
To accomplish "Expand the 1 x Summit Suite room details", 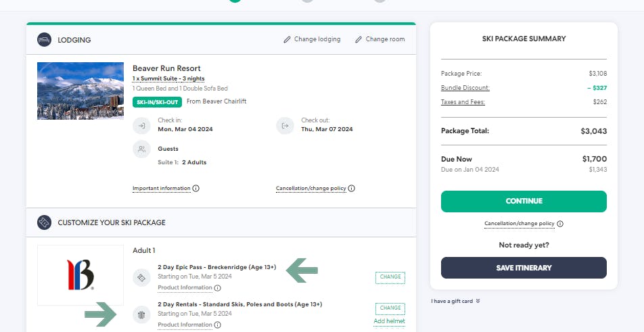I will coord(168,78).
